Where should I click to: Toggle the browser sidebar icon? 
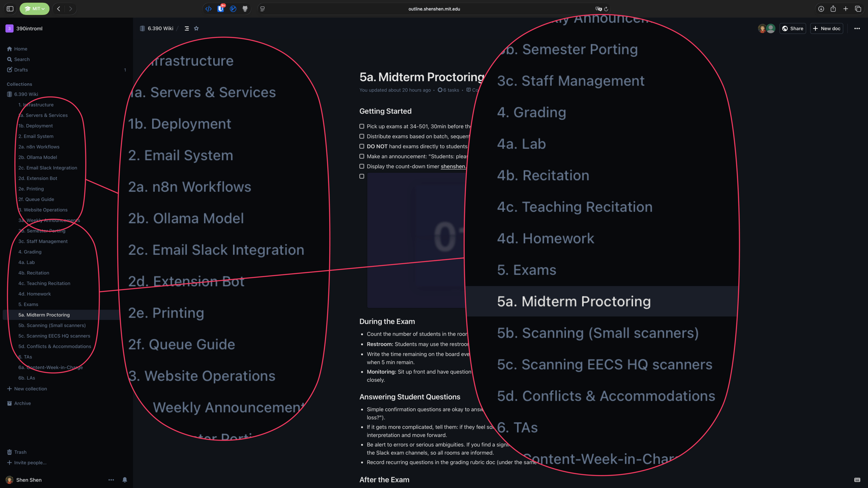click(10, 9)
